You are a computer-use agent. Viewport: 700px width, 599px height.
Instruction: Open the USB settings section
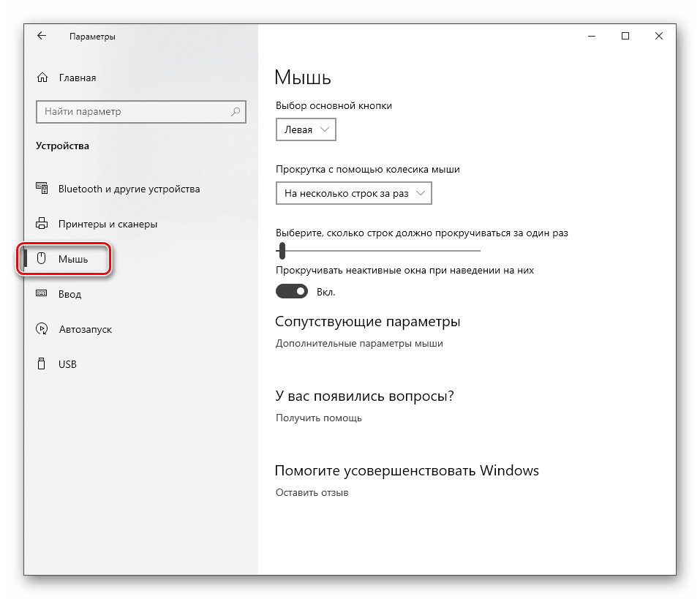pyautogui.click(x=67, y=364)
